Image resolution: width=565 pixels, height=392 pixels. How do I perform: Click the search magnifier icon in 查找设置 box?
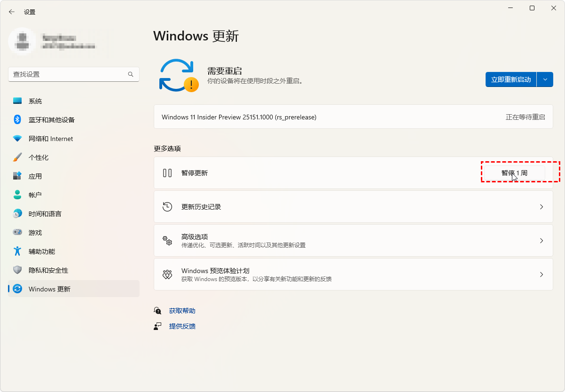pyautogui.click(x=131, y=74)
